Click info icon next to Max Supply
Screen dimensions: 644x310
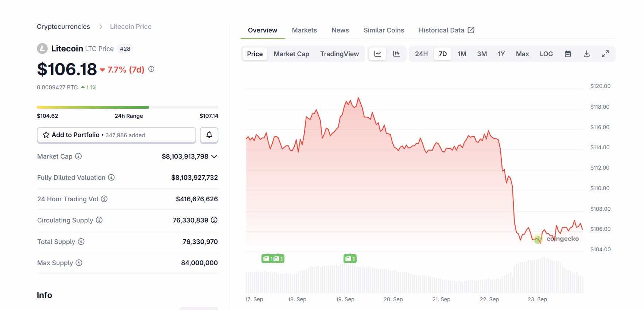(79, 263)
